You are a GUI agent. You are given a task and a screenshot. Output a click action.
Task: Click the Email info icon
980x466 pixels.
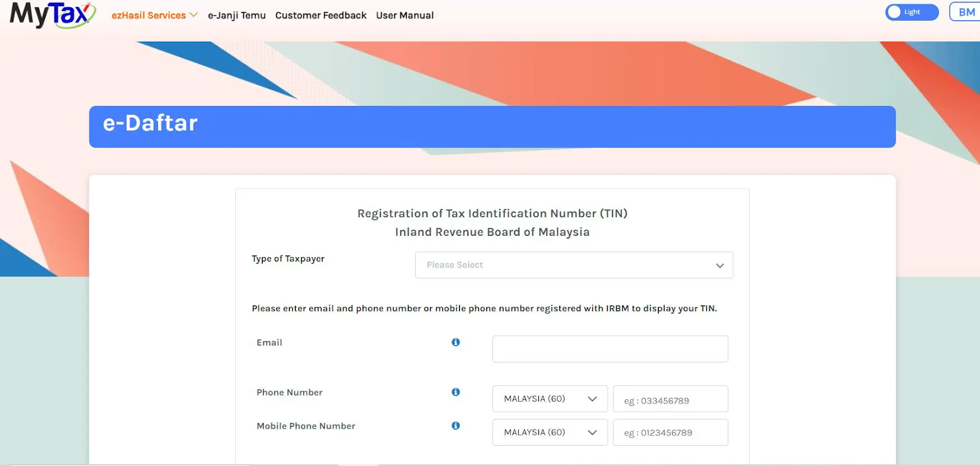456,342
